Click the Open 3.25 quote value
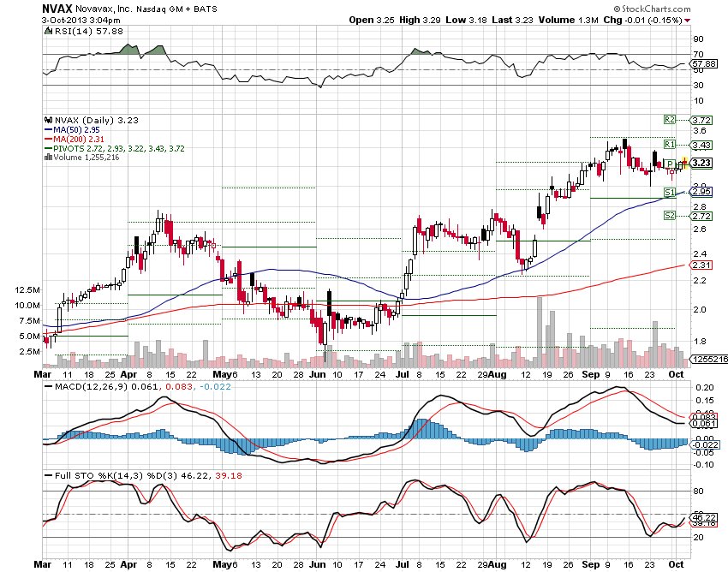 (x=372, y=20)
